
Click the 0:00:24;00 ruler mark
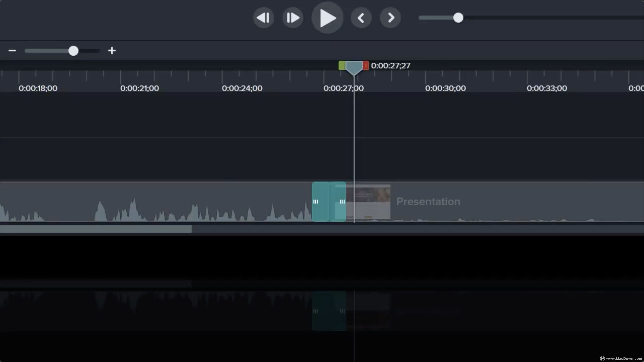[242, 88]
